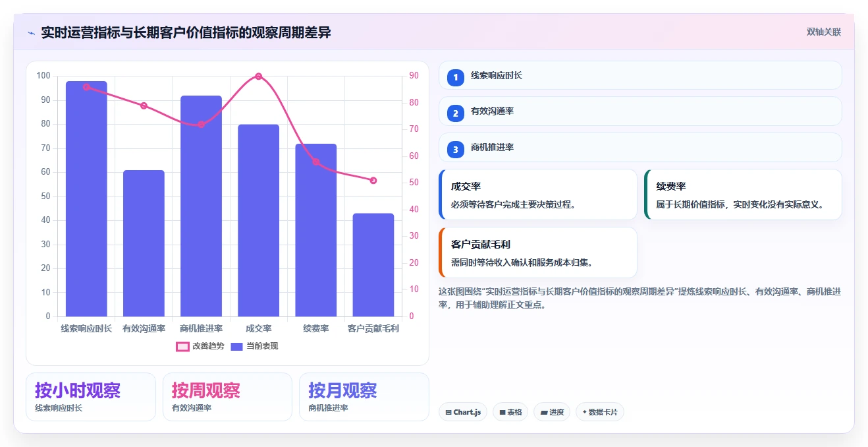The image size is (868, 447).
Task: Select the 有效沟通率 list item
Action: 640,111
